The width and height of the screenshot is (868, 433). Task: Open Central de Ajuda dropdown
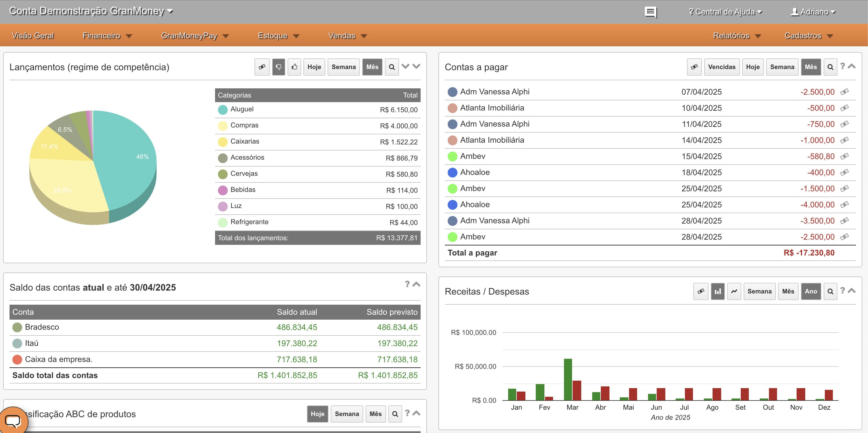click(725, 12)
